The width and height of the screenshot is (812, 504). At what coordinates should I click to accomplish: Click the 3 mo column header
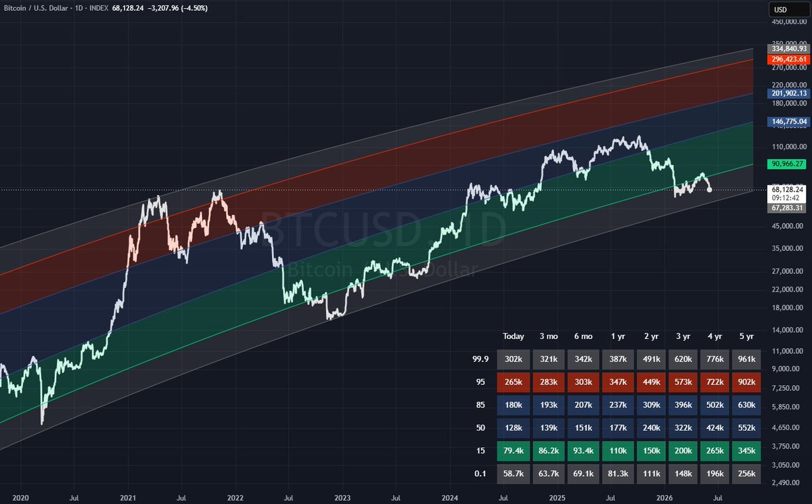[x=549, y=336]
